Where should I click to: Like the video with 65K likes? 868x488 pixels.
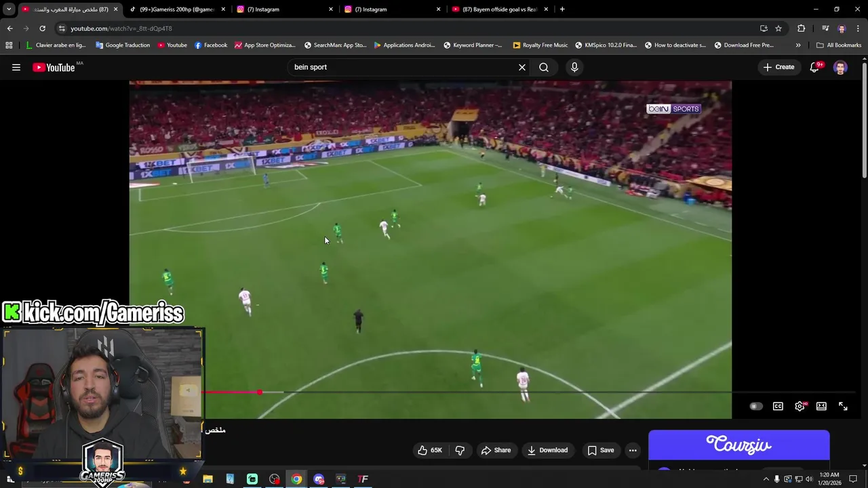[x=430, y=450]
